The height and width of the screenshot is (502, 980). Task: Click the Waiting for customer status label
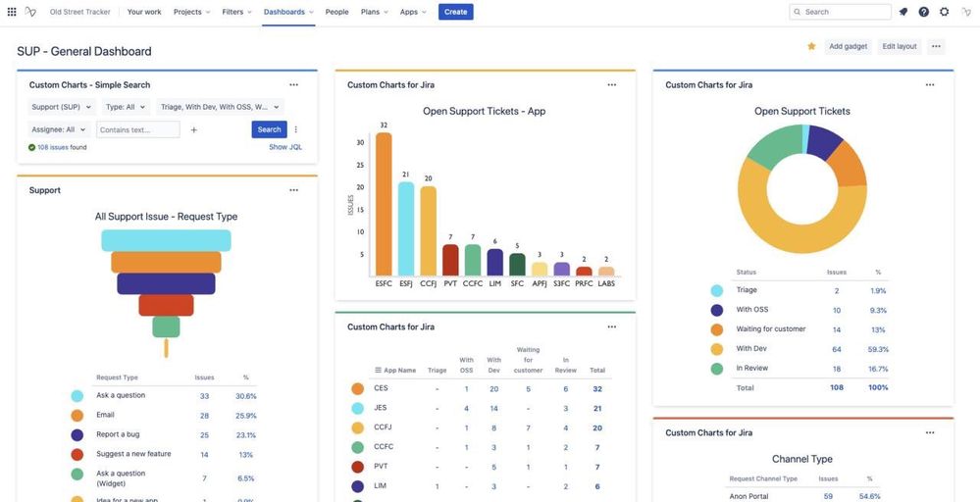pyautogui.click(x=771, y=329)
